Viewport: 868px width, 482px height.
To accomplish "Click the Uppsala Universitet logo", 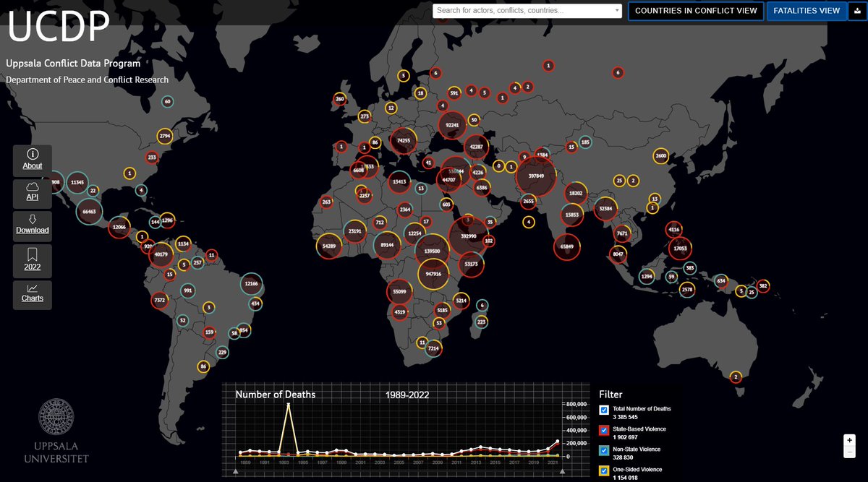I will tap(56, 431).
